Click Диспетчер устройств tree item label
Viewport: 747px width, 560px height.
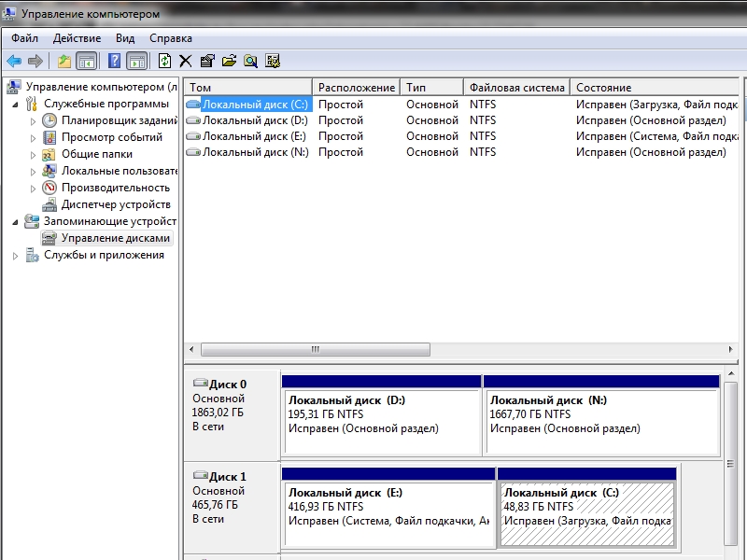click(x=116, y=204)
